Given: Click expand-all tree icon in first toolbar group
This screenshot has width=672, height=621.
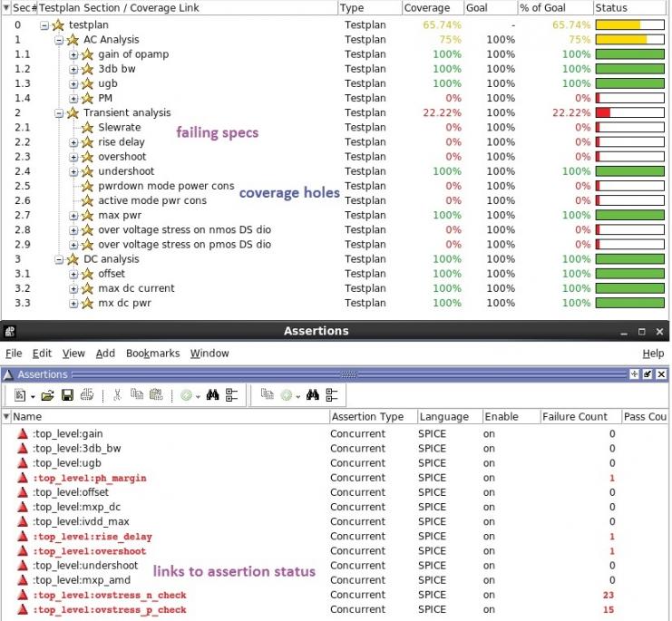Looking at the screenshot, I should pos(231,395).
